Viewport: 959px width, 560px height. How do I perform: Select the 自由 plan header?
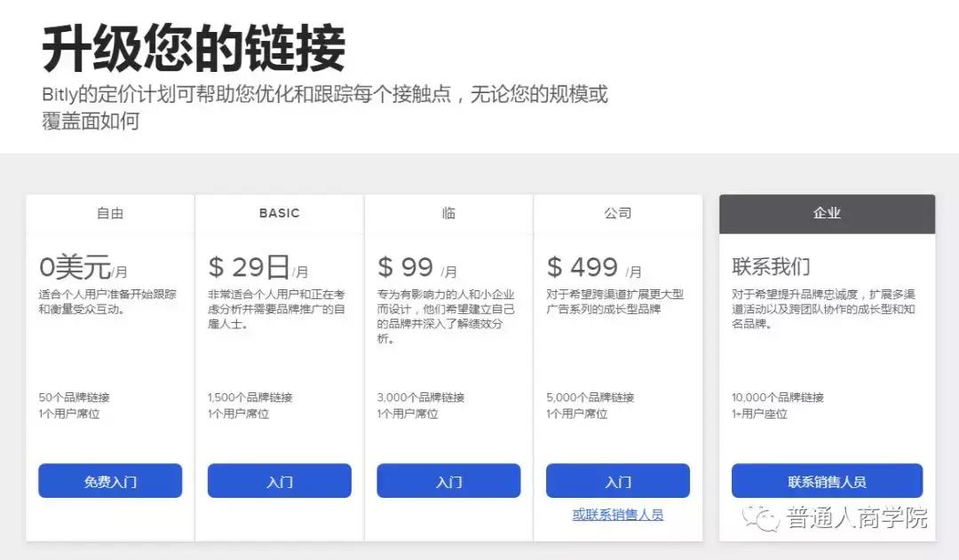tap(109, 213)
